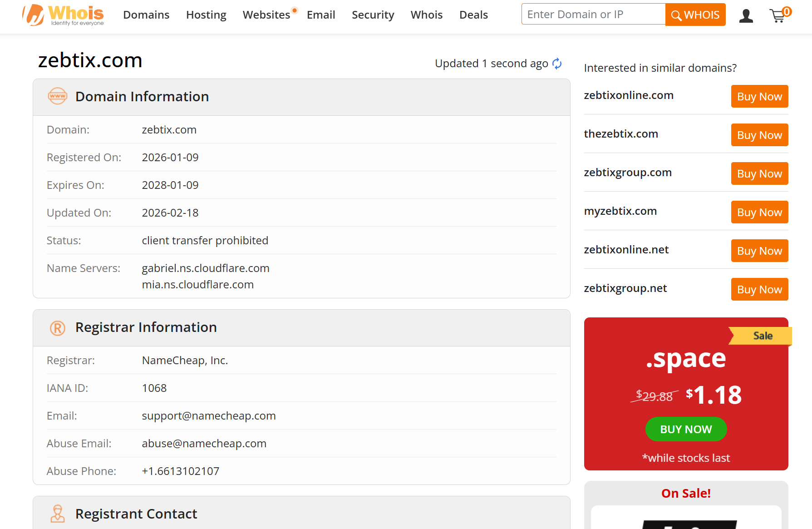Buy Now for zebtixonline.com
The width and height of the screenshot is (812, 529).
tap(759, 96)
